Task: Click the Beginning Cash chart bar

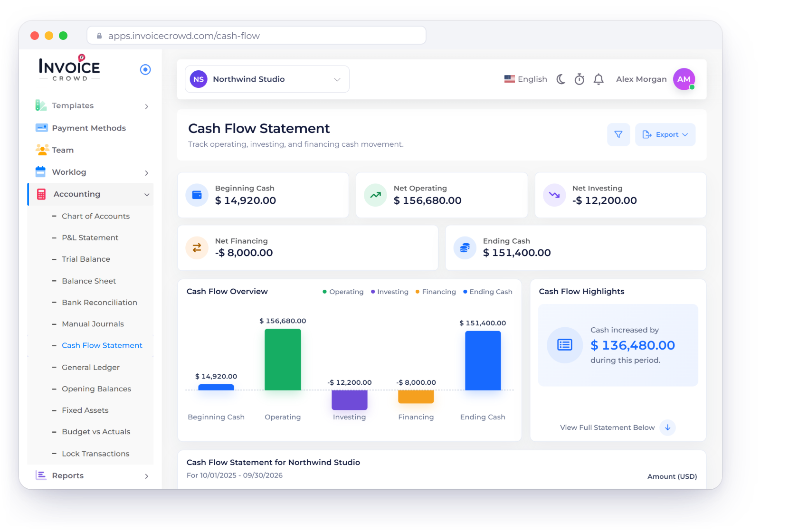Action: point(216,388)
